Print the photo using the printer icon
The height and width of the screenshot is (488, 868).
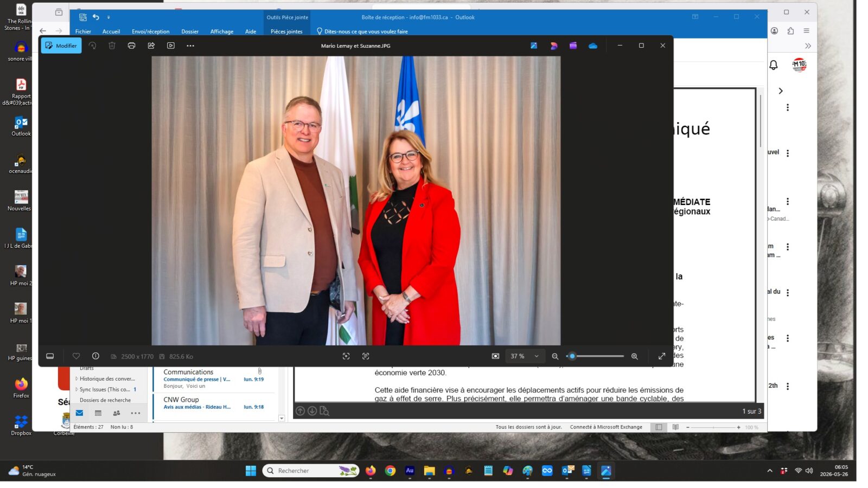pyautogui.click(x=131, y=46)
